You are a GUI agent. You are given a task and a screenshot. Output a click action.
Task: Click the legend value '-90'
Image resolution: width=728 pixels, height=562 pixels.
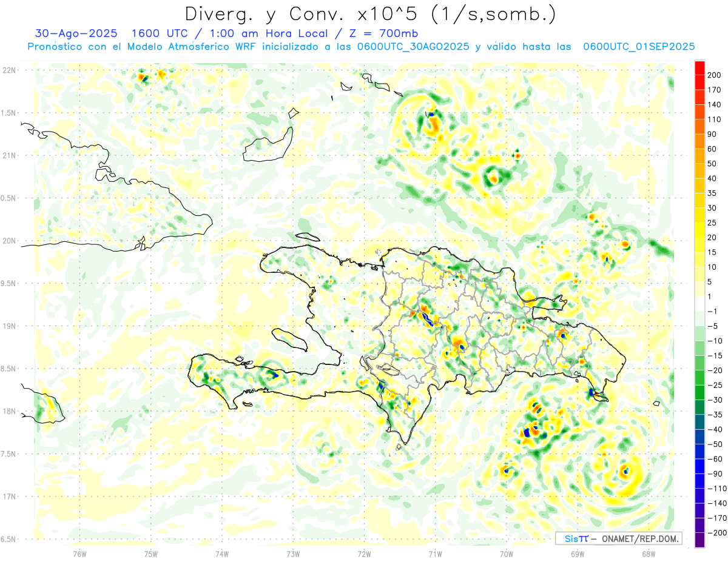(716, 474)
